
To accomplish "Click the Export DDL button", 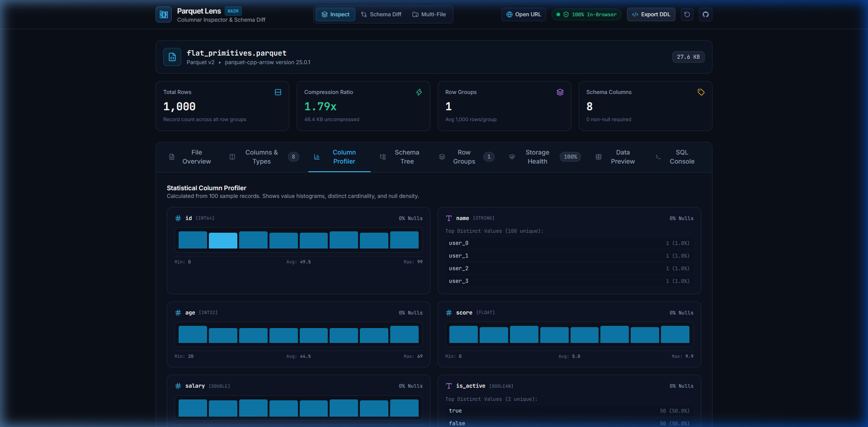I will (x=651, y=14).
